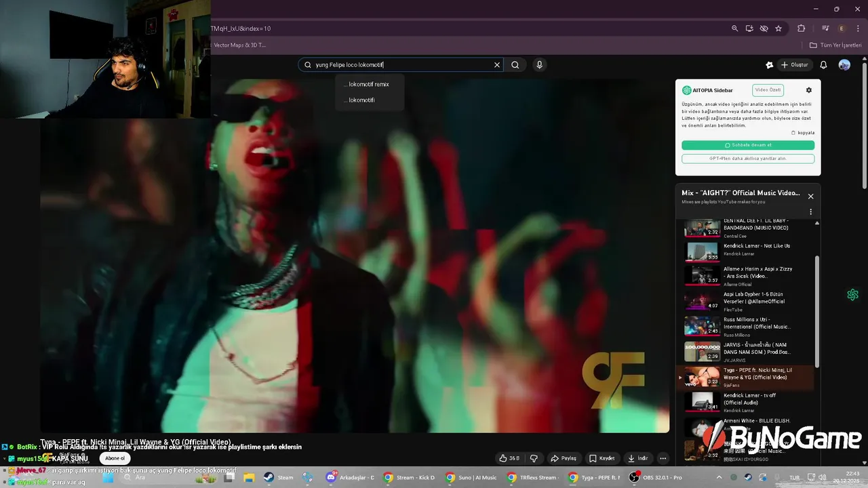
Task: Click the 'İndir' download button
Action: point(638,458)
